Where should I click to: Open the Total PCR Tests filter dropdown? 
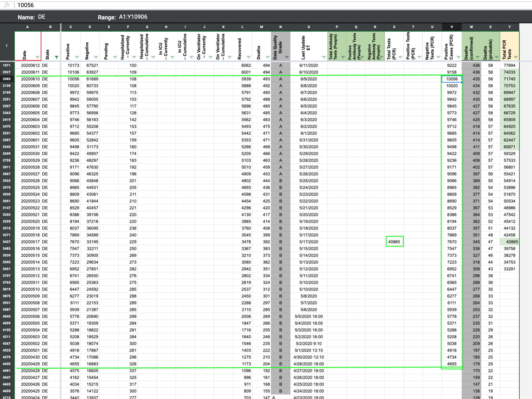tap(516, 57)
